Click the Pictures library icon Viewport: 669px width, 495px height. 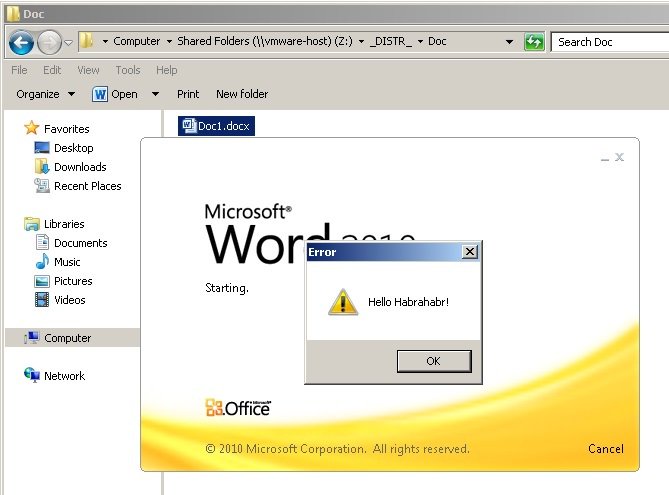[41, 281]
